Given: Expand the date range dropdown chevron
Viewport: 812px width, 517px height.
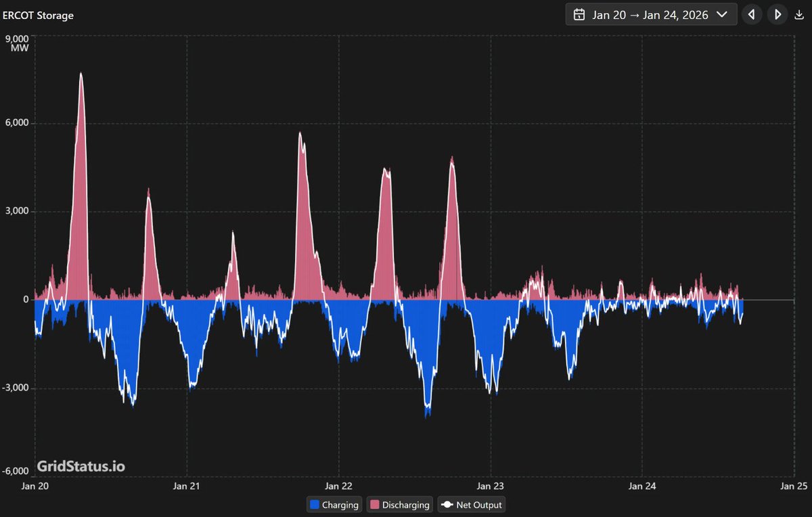Looking at the screenshot, I should [721, 14].
